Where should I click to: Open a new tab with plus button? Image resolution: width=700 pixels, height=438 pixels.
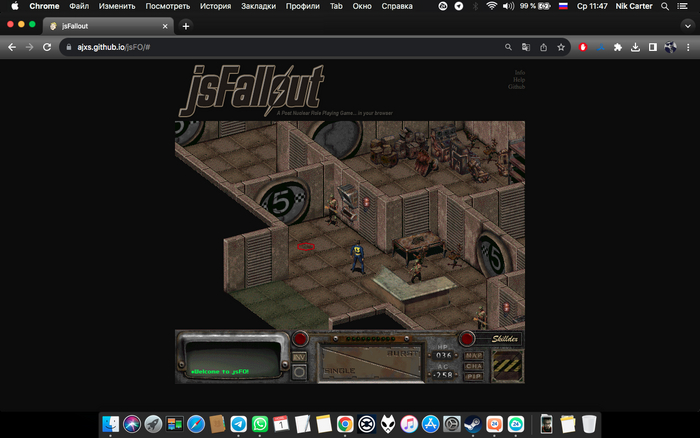pos(186,26)
